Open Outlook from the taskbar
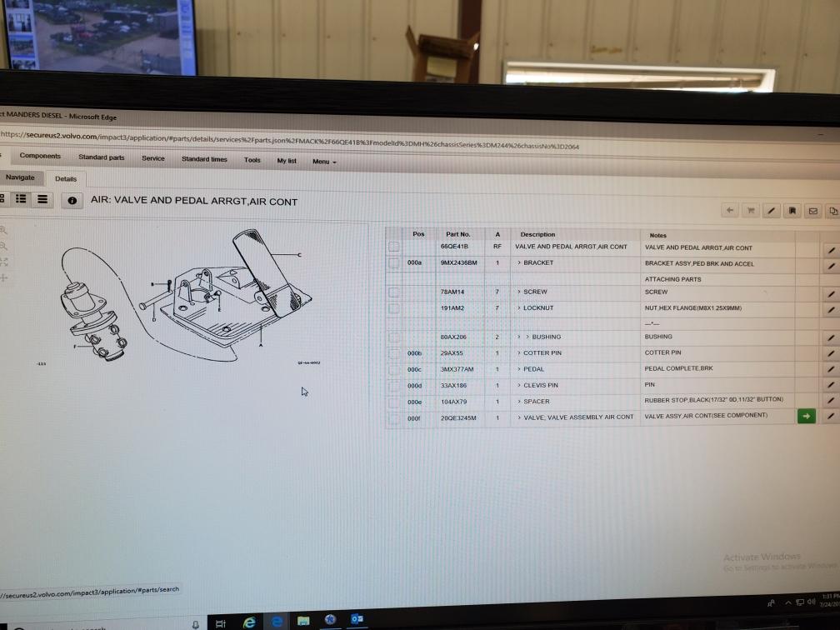This screenshot has height=630, width=840. coord(357,619)
